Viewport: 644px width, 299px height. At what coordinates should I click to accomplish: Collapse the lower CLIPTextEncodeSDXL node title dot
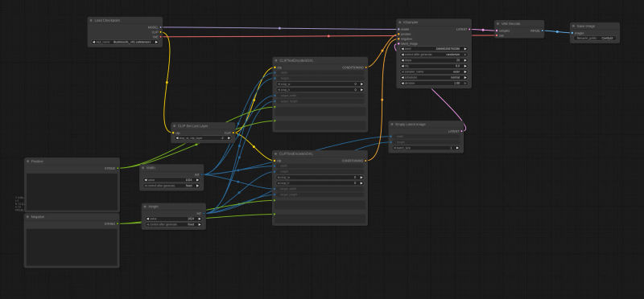click(x=276, y=154)
